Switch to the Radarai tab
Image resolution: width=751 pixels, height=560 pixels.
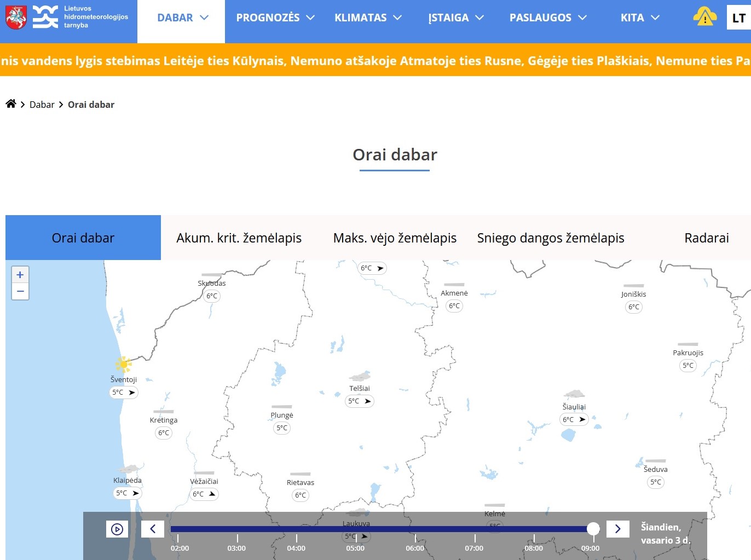[706, 238]
